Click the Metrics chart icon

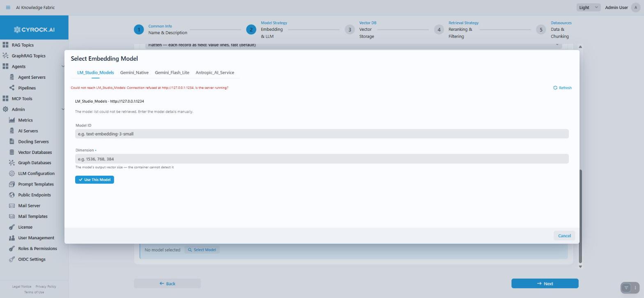click(12, 120)
